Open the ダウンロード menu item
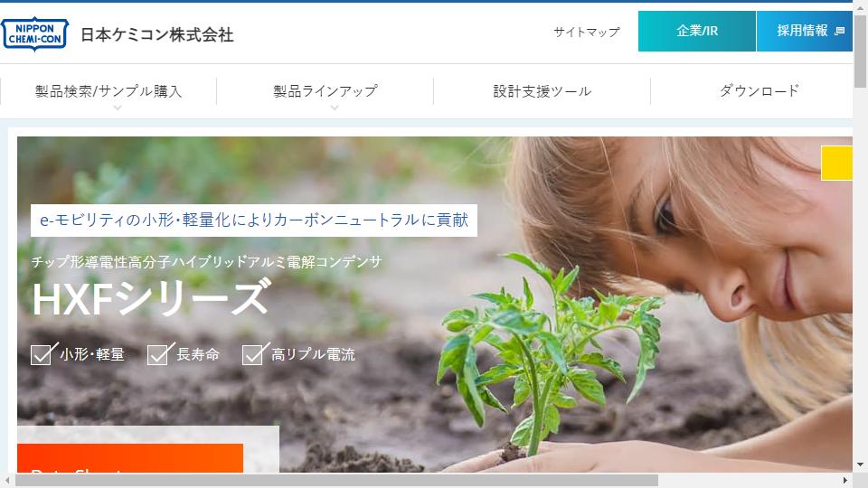 tap(759, 90)
